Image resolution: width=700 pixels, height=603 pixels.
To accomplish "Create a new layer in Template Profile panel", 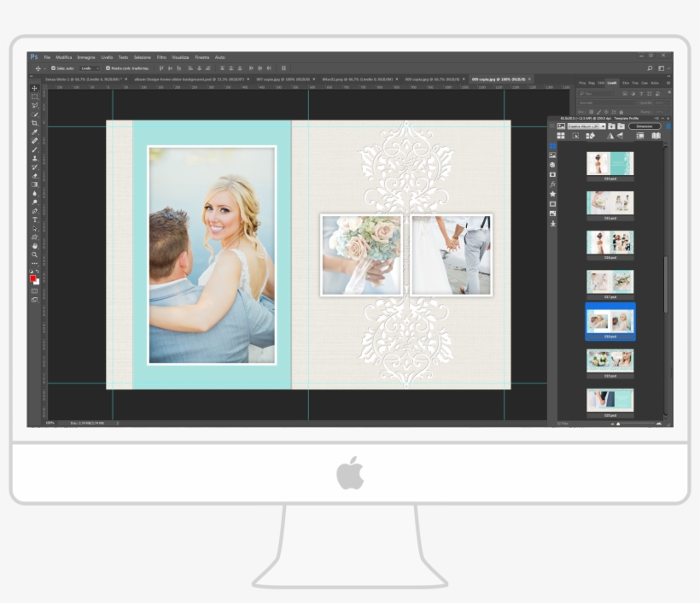I will point(611,126).
